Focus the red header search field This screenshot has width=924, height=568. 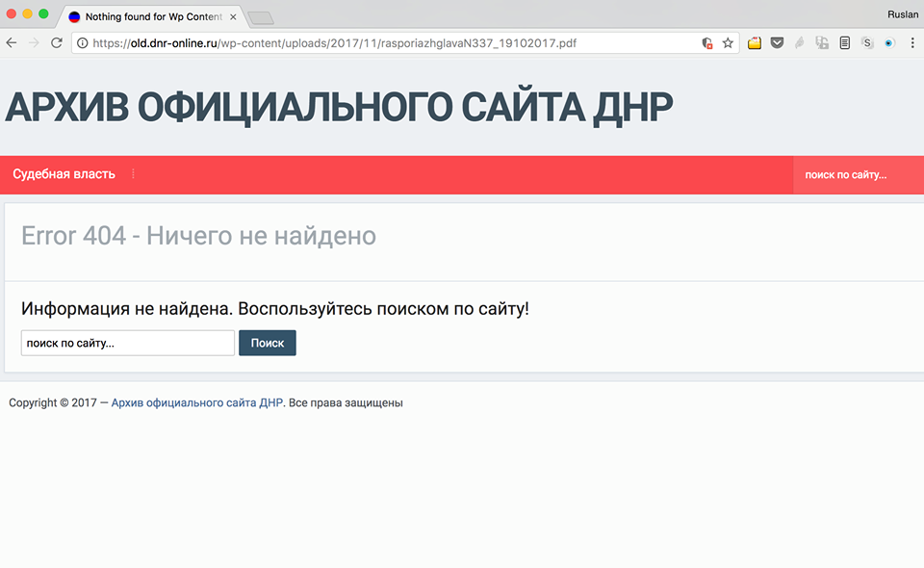(x=858, y=175)
